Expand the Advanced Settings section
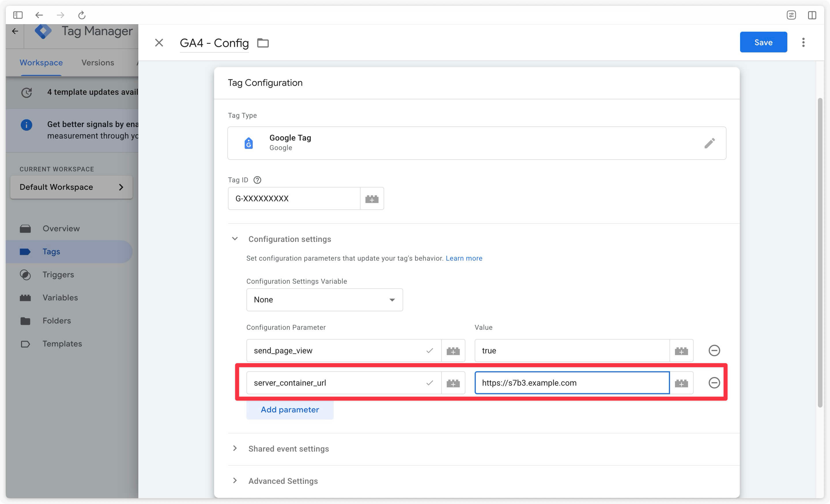This screenshot has width=830, height=504. (x=283, y=481)
